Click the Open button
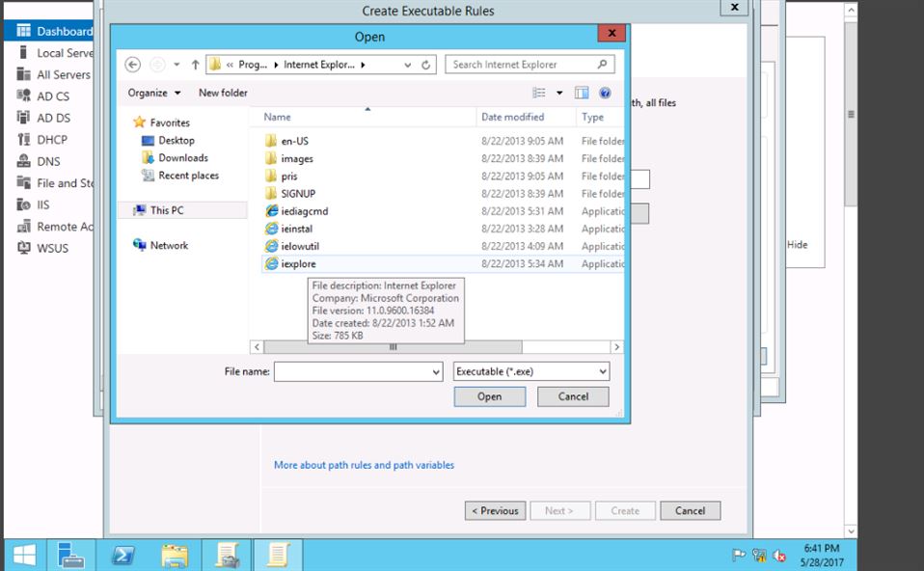 [489, 396]
